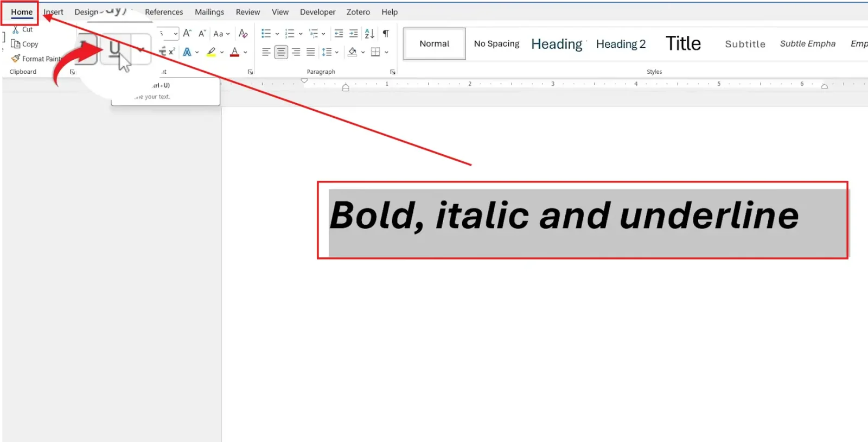The height and width of the screenshot is (442, 868).
Task: Open bullet library dropdown arrow
Action: (277, 34)
